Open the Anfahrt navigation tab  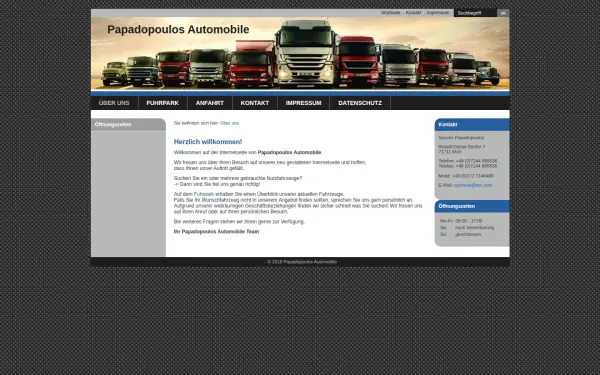[x=210, y=103]
